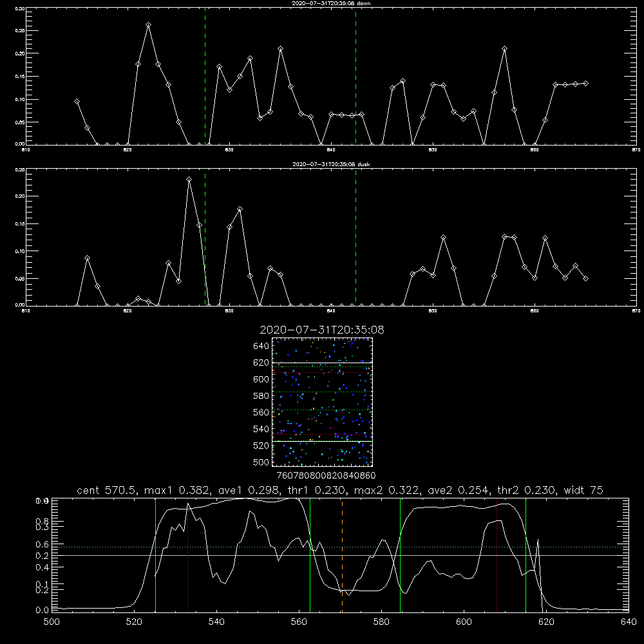Click the 0.15 y-axis label of dusk plot
This screenshot has height=644, width=644.
click(x=21, y=224)
